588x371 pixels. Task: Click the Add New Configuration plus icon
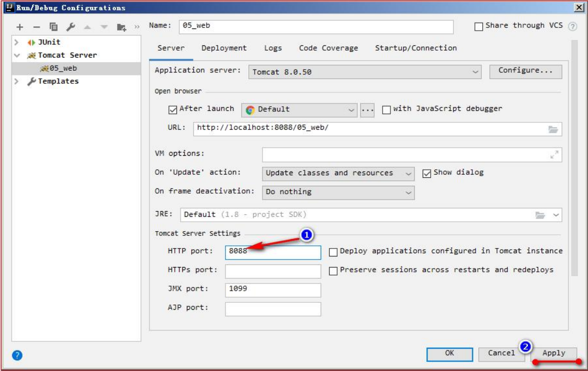tap(20, 27)
